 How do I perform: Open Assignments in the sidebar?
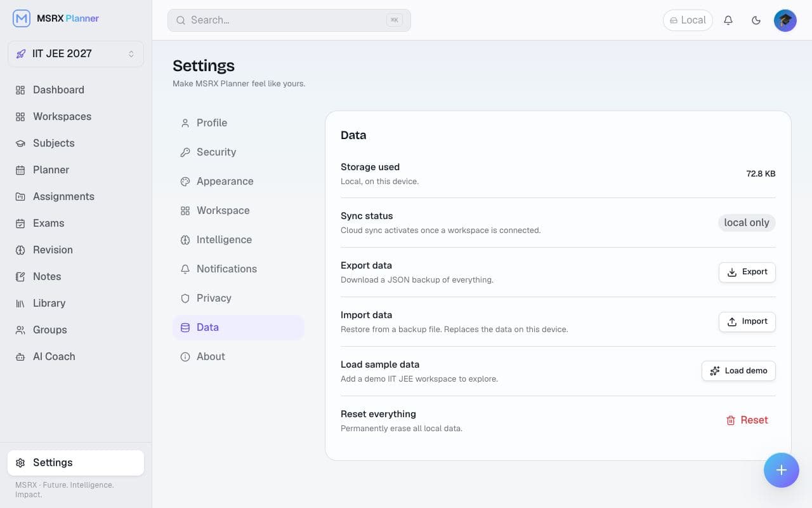click(x=75, y=196)
